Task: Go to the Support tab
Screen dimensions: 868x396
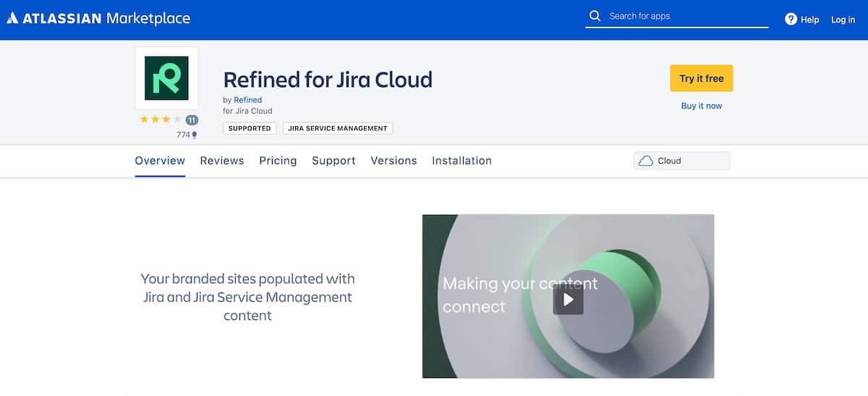Action: [x=333, y=161]
